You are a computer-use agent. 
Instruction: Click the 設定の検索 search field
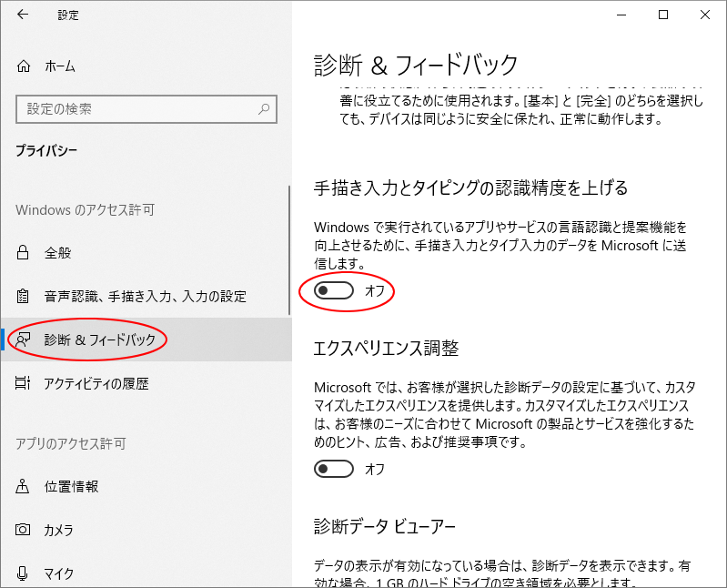pos(146,109)
